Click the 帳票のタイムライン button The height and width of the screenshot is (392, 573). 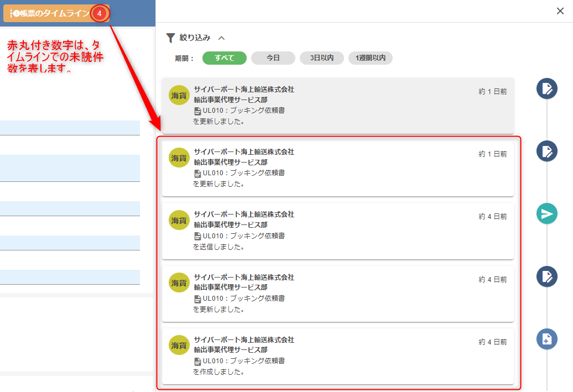[49, 13]
